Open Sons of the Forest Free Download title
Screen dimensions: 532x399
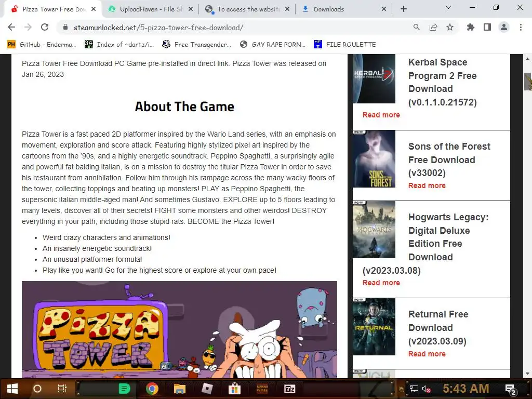(449, 159)
